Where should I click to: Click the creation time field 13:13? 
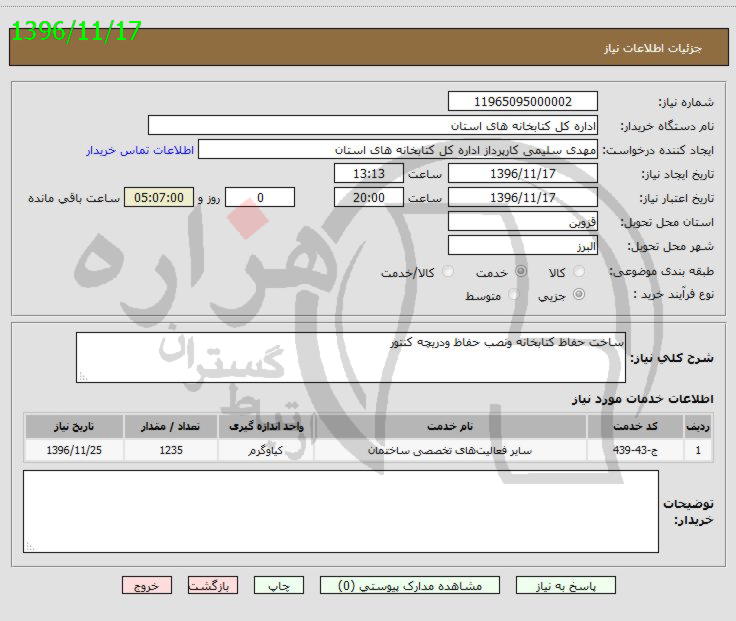(369, 173)
